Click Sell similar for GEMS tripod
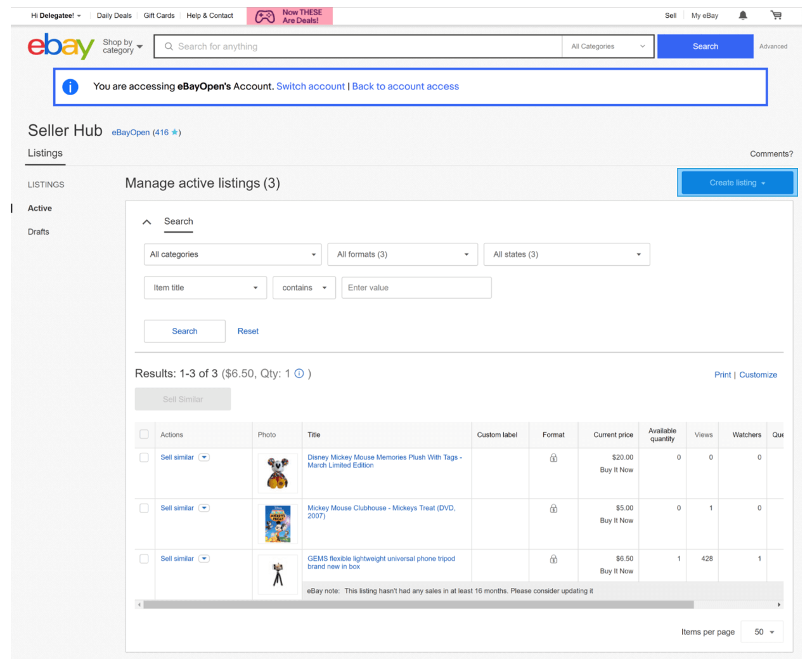This screenshot has height=659, width=812. 177,559
